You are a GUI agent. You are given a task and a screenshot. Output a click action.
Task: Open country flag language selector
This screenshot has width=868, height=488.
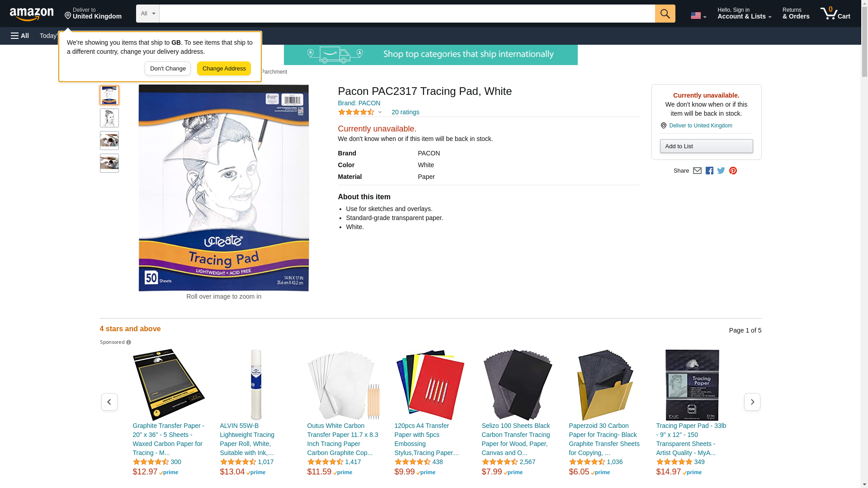tap(698, 15)
